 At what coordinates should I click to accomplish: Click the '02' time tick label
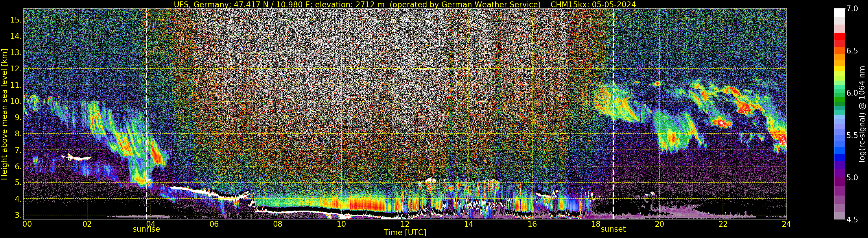[x=87, y=224]
